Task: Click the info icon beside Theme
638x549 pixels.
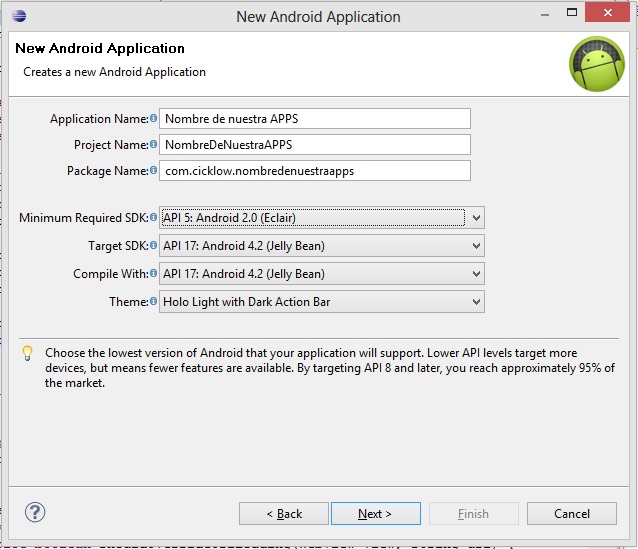Action: tap(153, 301)
